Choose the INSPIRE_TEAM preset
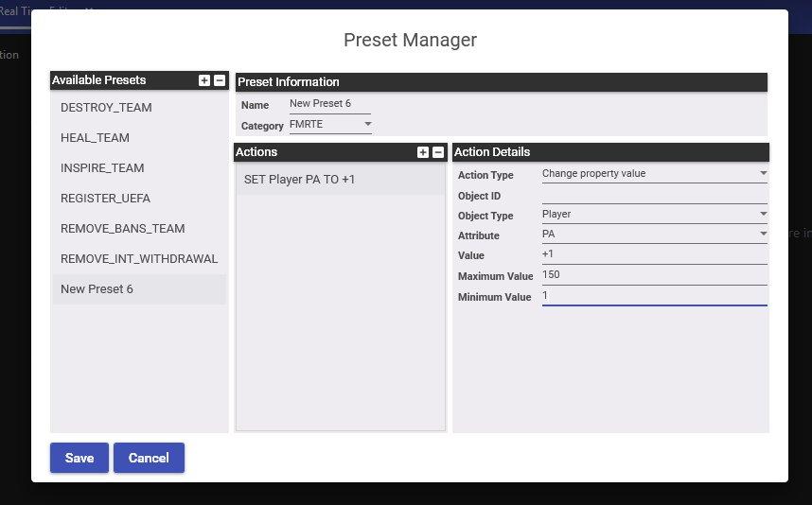This screenshot has height=505, width=812. click(x=102, y=168)
